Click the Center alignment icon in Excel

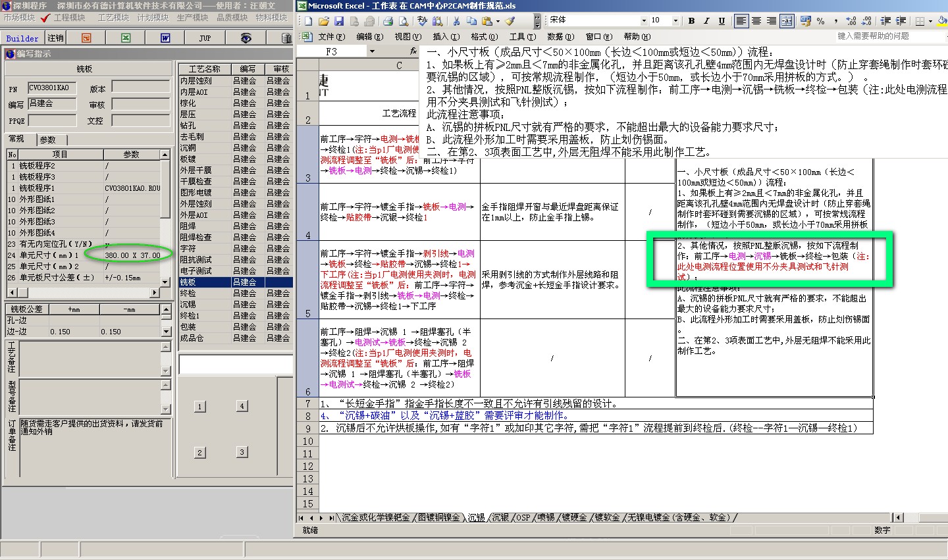point(756,21)
